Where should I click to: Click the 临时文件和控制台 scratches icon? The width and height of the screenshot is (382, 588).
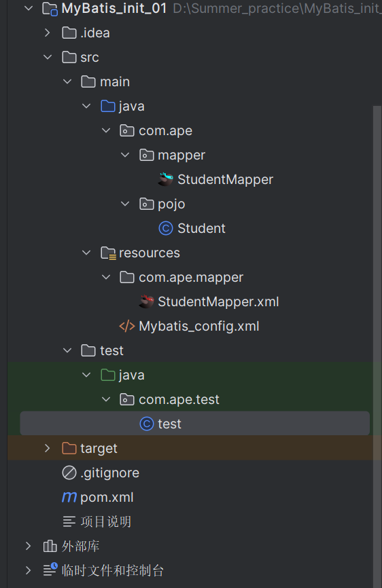(50, 570)
